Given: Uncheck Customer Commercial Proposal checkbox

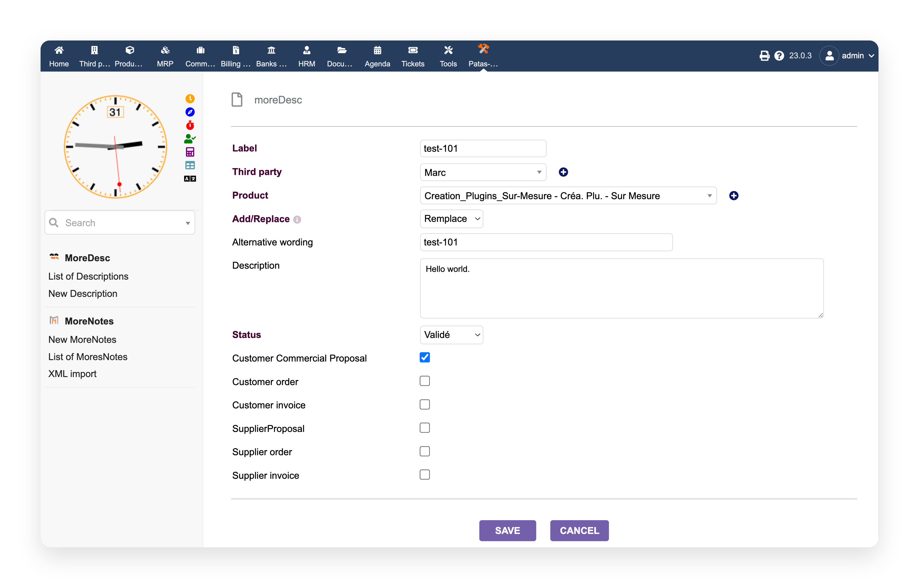Looking at the screenshot, I should pos(424,358).
